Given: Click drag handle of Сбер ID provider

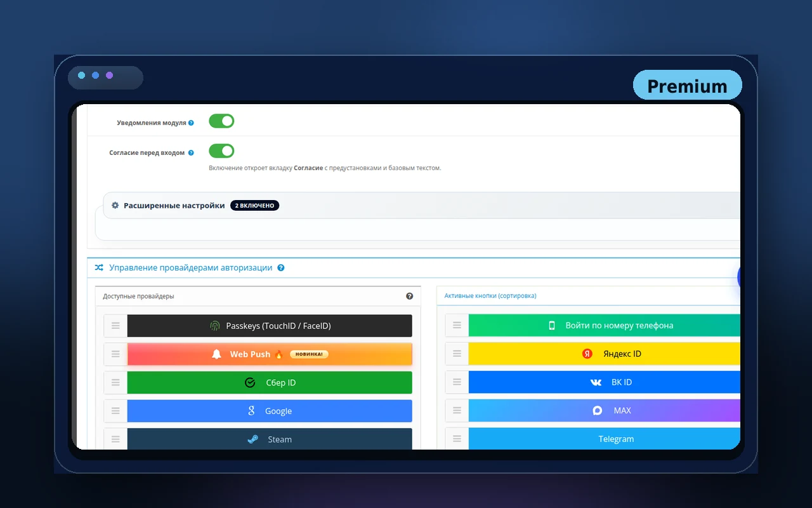Looking at the screenshot, I should (115, 383).
